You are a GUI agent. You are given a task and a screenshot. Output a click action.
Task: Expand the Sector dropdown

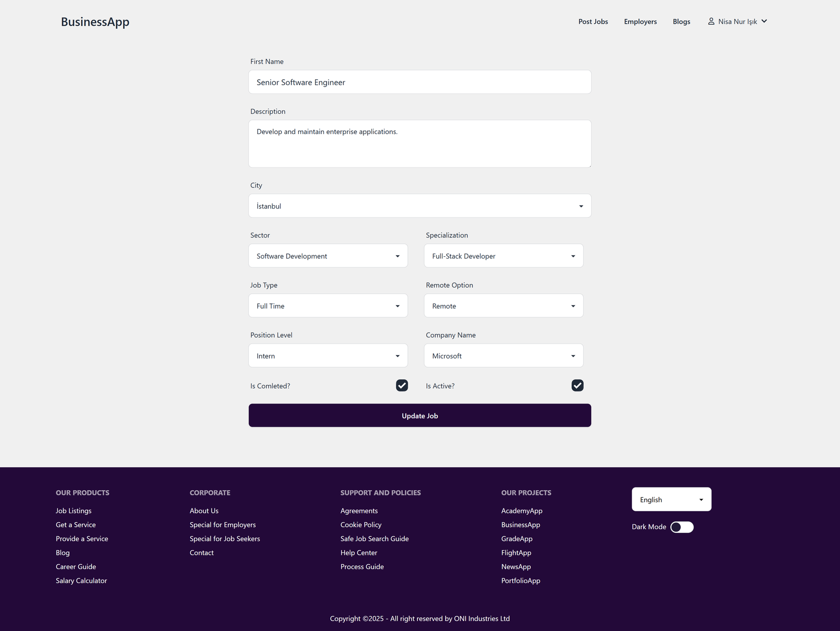pos(328,256)
